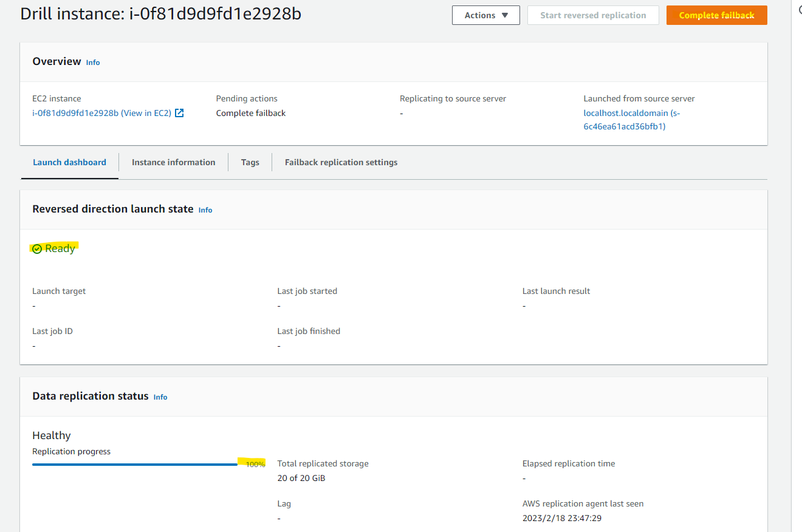Click the Total replicated storage label

[323, 463]
